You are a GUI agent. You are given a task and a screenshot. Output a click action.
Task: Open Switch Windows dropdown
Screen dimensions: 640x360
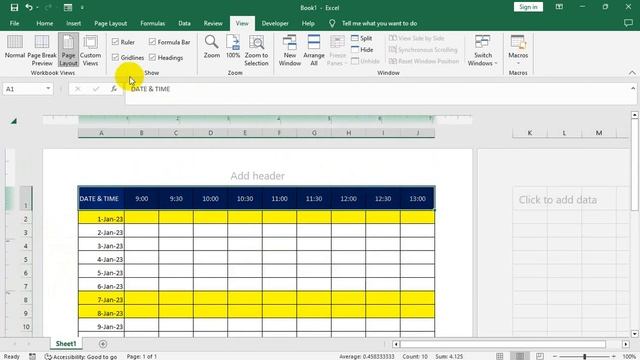[482, 50]
